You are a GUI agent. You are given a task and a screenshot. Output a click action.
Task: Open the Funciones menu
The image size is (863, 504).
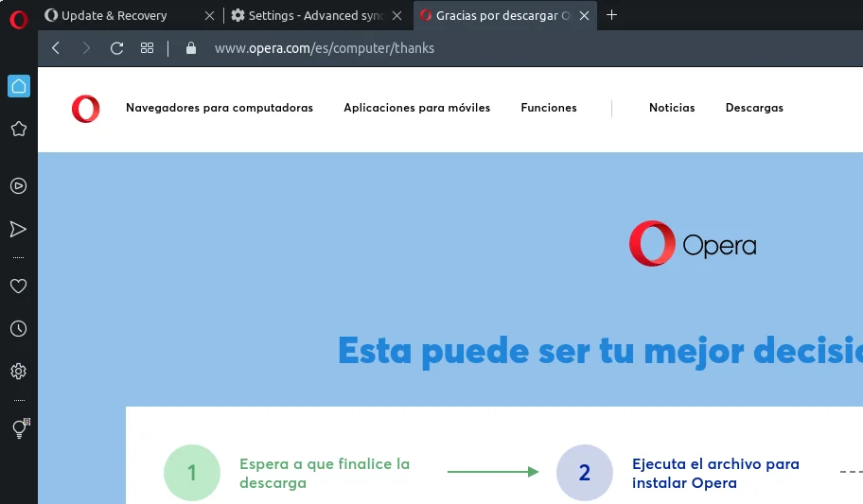[x=549, y=108]
